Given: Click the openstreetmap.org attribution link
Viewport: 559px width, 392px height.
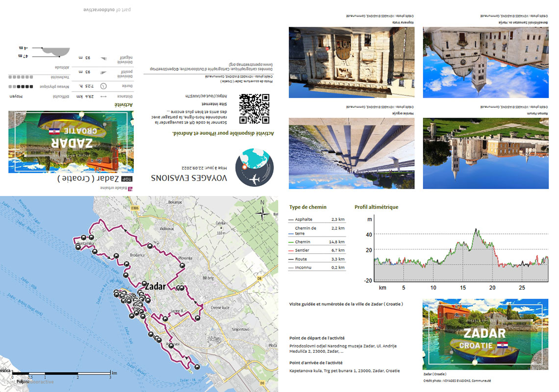Looking at the screenshot, I should (251, 64).
